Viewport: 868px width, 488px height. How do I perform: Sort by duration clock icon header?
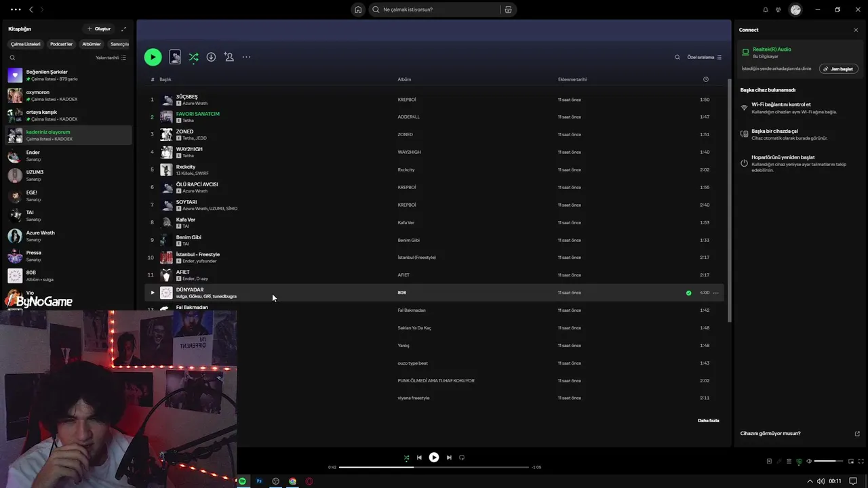point(705,79)
